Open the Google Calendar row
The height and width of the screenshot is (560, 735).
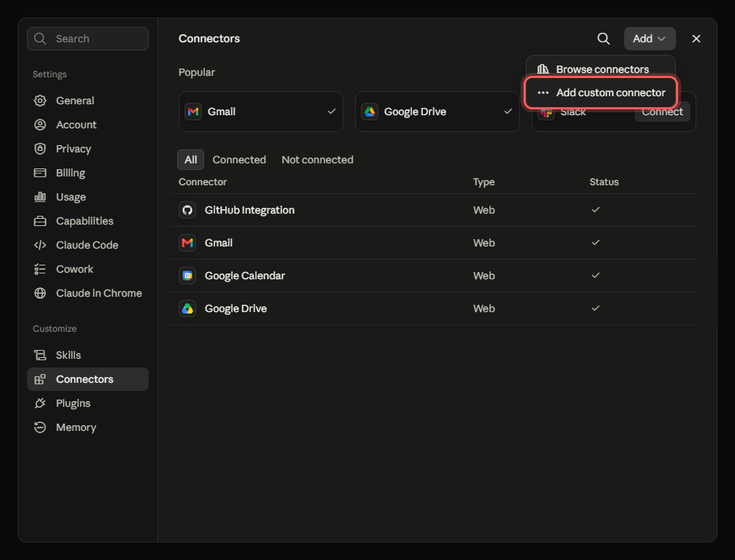tap(434, 276)
